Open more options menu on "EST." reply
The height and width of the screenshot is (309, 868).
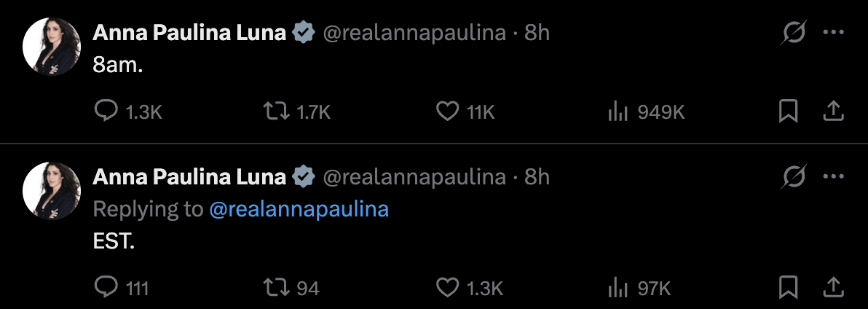point(833,176)
